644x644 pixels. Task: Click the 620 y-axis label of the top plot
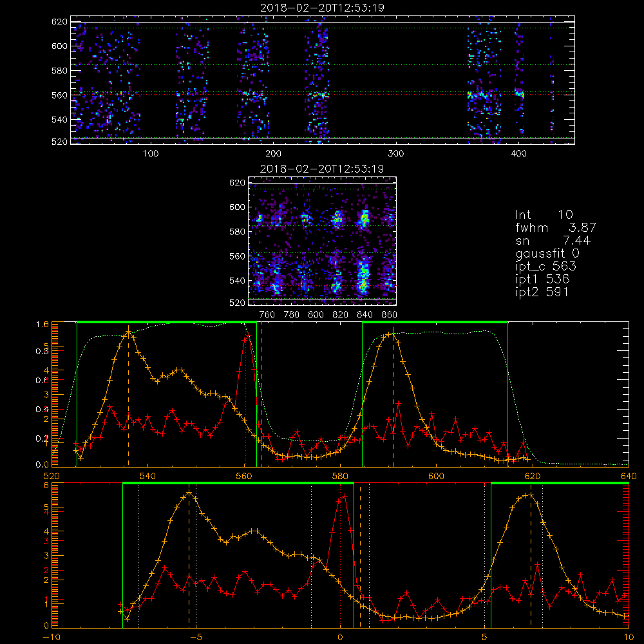pos(59,22)
